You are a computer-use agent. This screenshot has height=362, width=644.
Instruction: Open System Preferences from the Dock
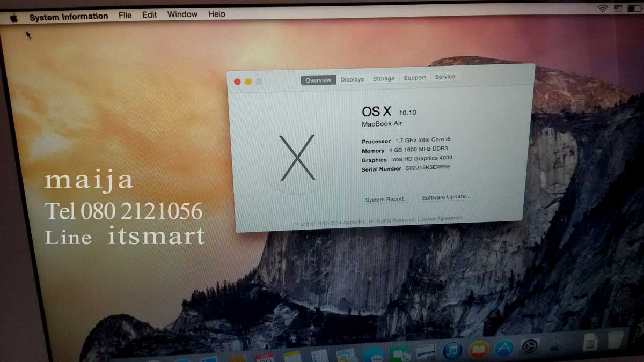[x=530, y=346]
